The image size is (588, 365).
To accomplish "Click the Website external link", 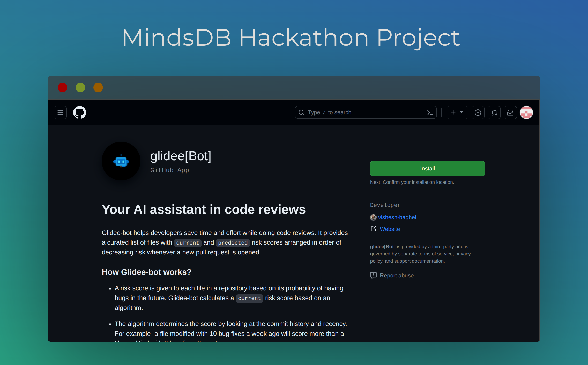I will 389,229.
